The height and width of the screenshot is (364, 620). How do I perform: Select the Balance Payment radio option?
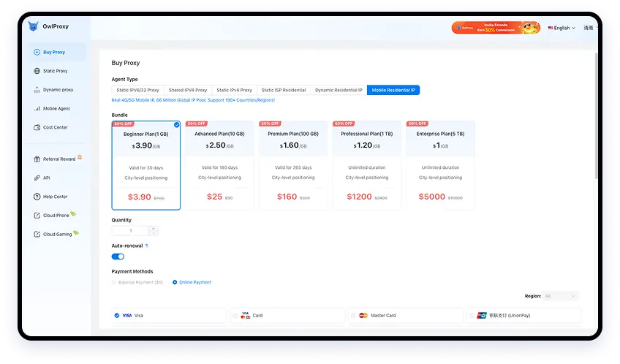coord(114,282)
